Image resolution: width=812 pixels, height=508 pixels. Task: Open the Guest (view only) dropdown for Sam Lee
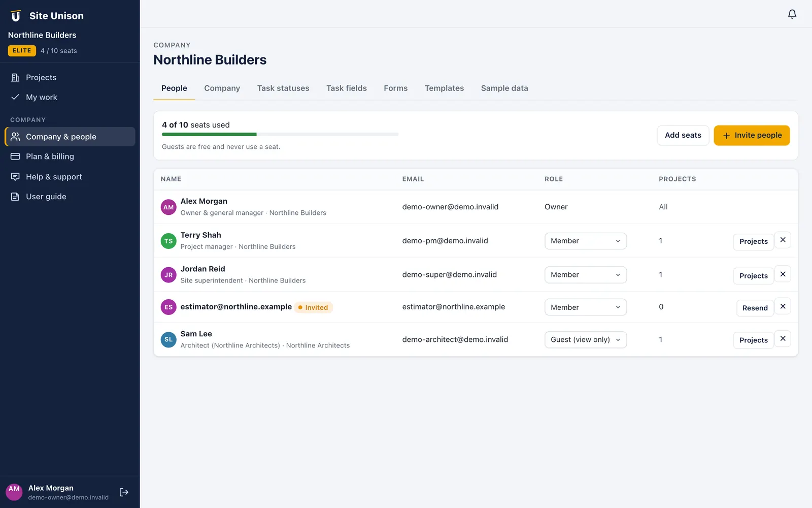(x=586, y=339)
